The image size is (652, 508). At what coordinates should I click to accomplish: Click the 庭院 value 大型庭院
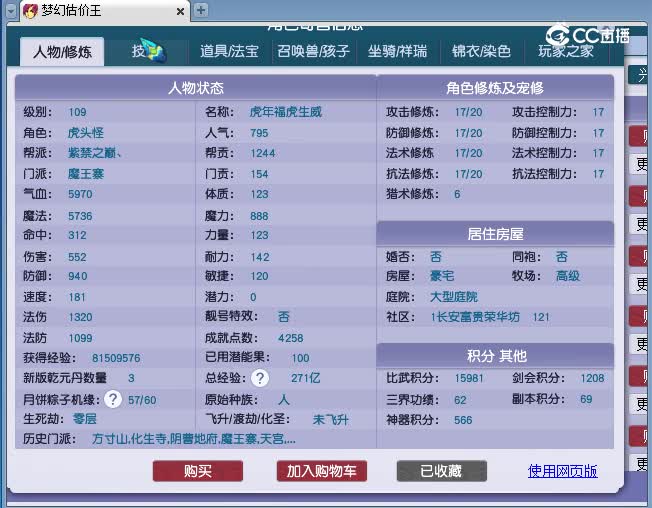pyautogui.click(x=454, y=297)
